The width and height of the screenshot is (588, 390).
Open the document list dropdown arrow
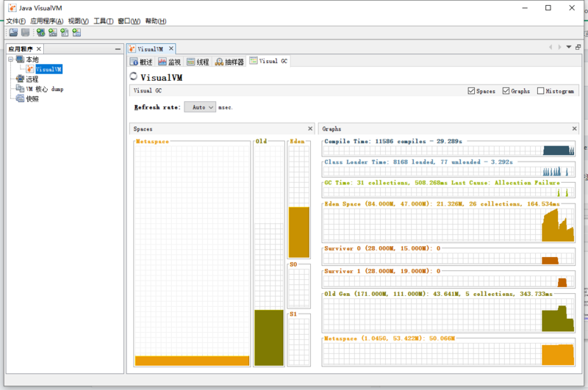coord(568,47)
